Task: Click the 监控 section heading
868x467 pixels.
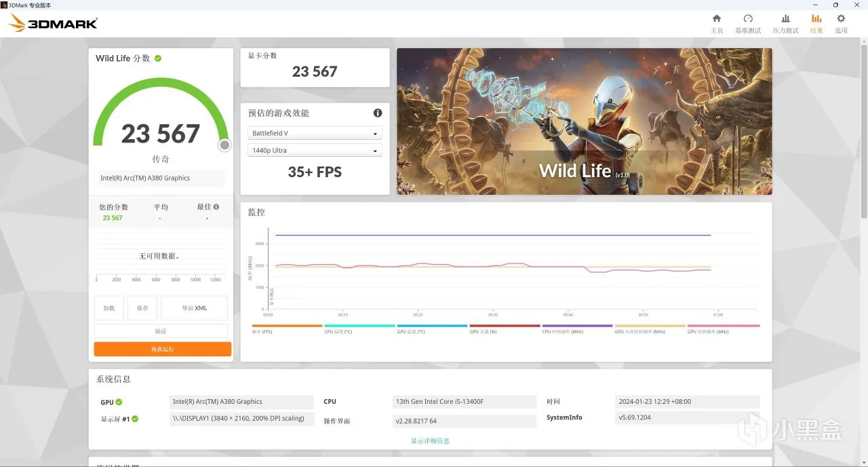Action: point(256,212)
